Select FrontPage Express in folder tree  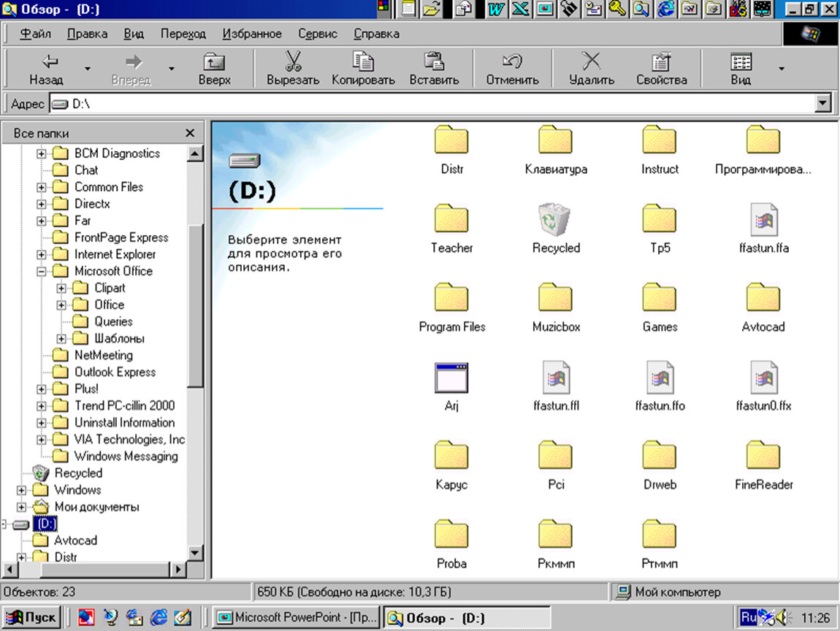(121, 237)
